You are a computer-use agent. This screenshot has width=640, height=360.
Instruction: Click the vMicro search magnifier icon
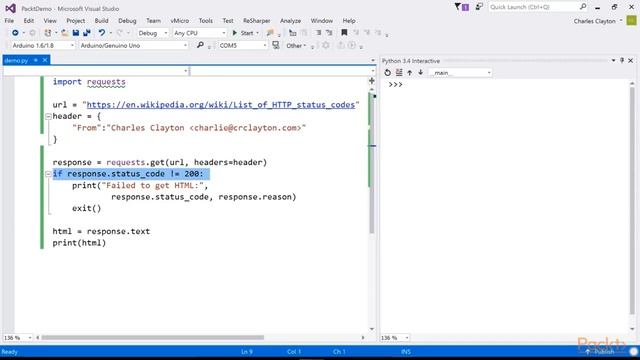(200, 45)
